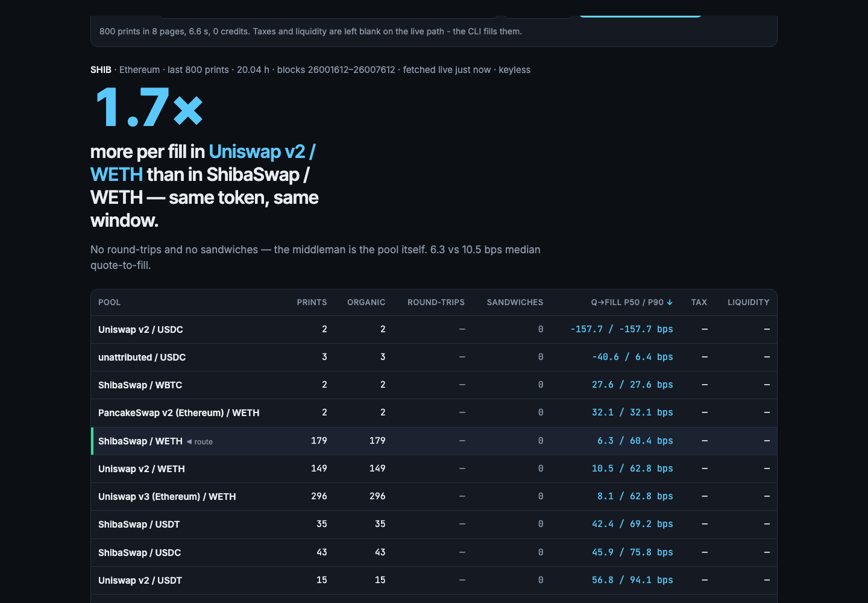Click the 10.5 / 62.8 bps value
The height and width of the screenshot is (603, 868).
coord(632,469)
